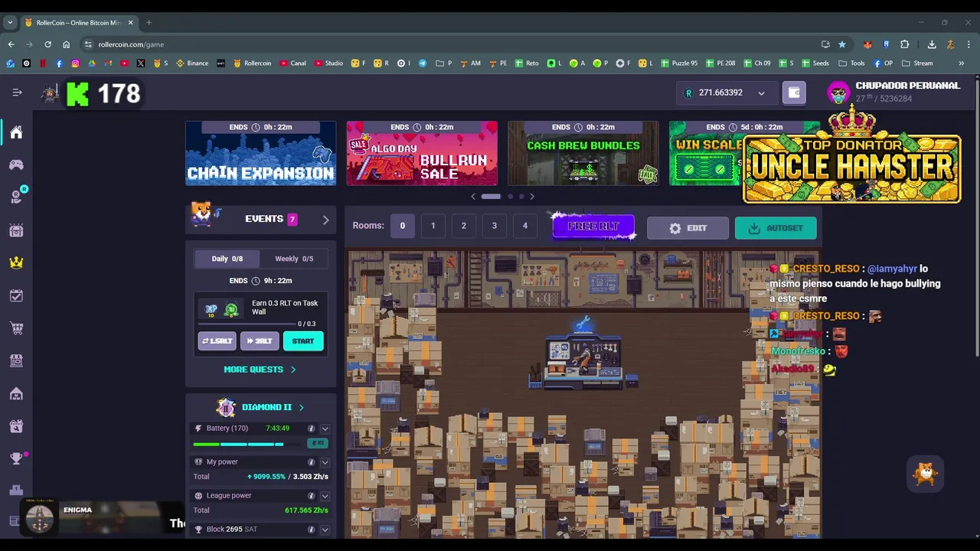Viewport: 980px width, 551px height.
Task: Select room 1
Action: pos(433,226)
